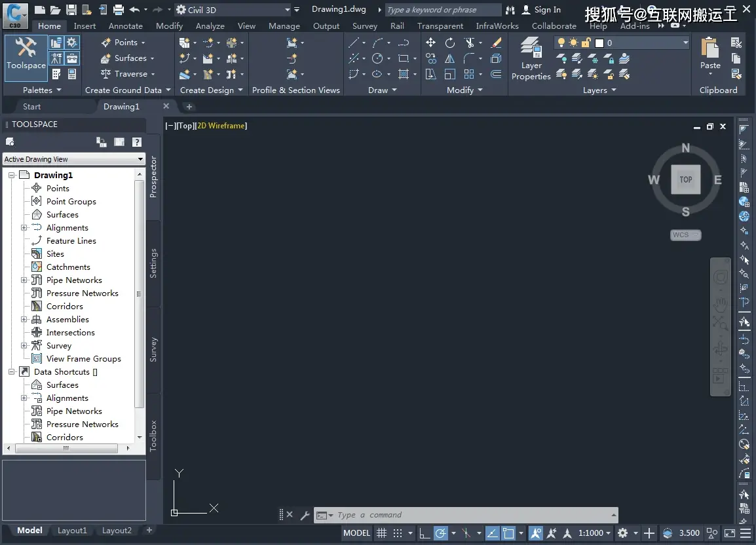Expand the Assemblies tree node
The width and height of the screenshot is (756, 545).
pos(24,319)
